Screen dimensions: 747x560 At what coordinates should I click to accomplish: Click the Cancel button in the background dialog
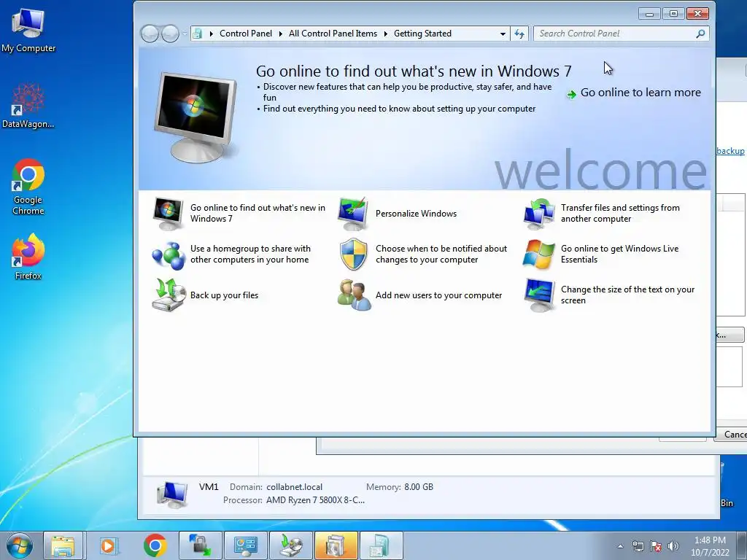(731, 435)
